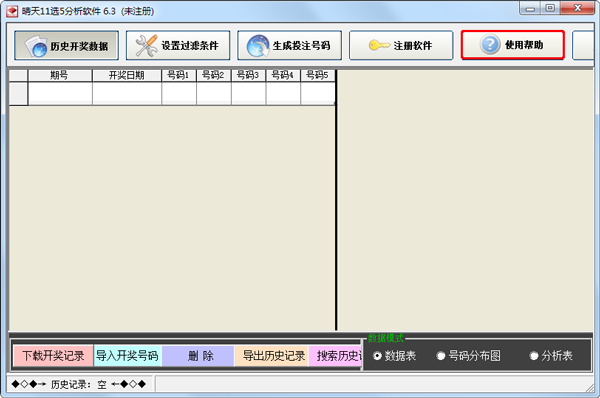Click the purple 删除 button
The image size is (600, 398).
[198, 356]
